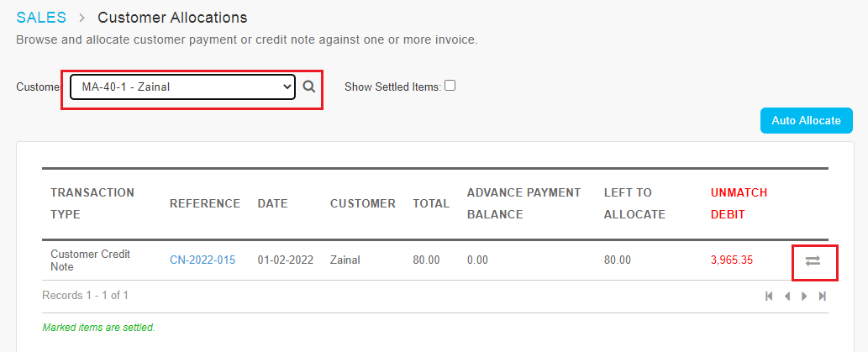Click the magnifier search icon beside customer
This screenshot has height=352, width=868.
(x=309, y=87)
